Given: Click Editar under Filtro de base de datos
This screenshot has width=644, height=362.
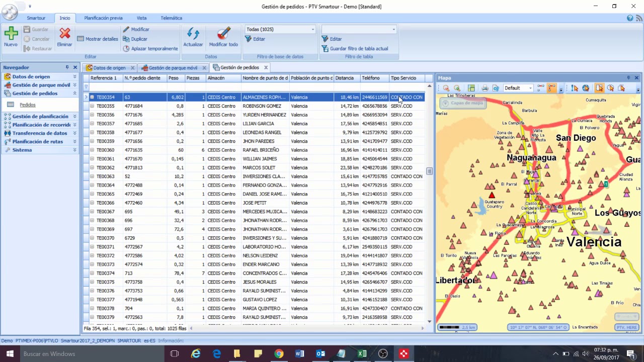Looking at the screenshot, I should tap(256, 39).
